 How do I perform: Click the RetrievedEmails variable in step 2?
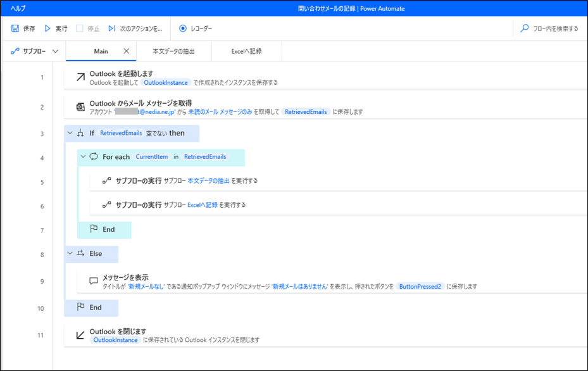[306, 112]
